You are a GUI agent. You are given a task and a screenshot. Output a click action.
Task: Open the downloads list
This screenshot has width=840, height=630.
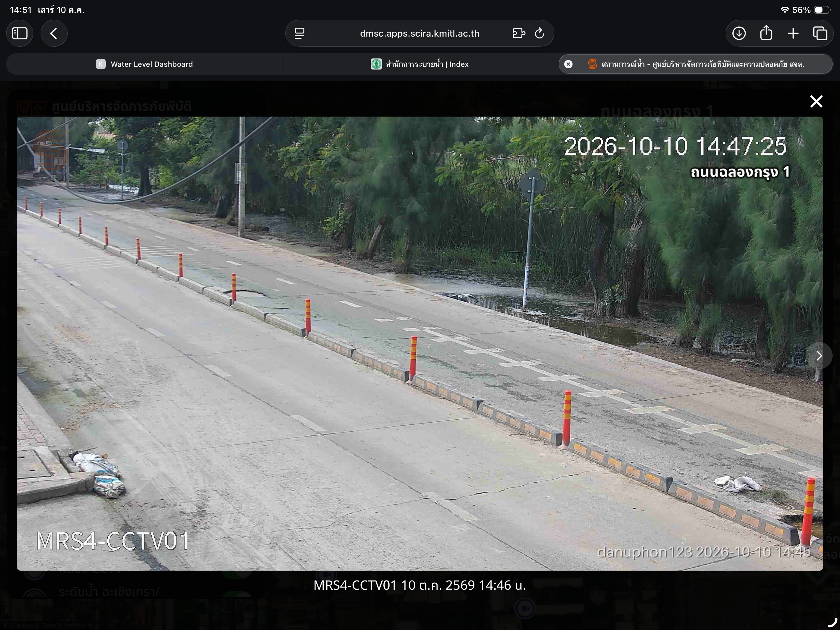click(x=739, y=34)
